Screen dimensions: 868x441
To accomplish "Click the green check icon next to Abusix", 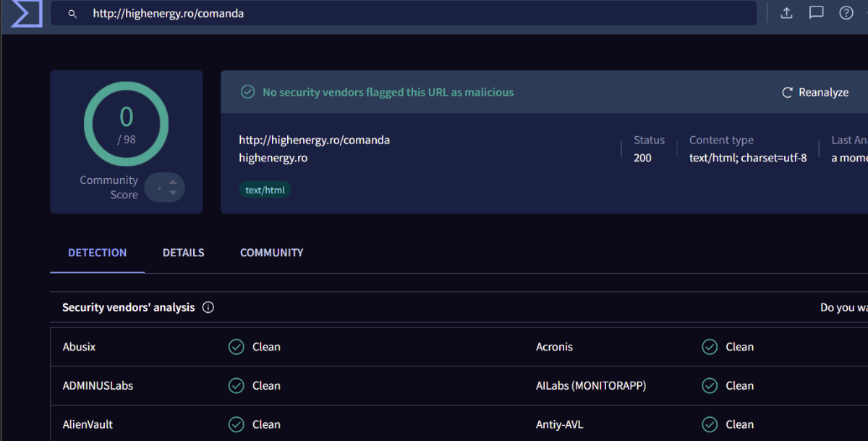I will pos(237,347).
